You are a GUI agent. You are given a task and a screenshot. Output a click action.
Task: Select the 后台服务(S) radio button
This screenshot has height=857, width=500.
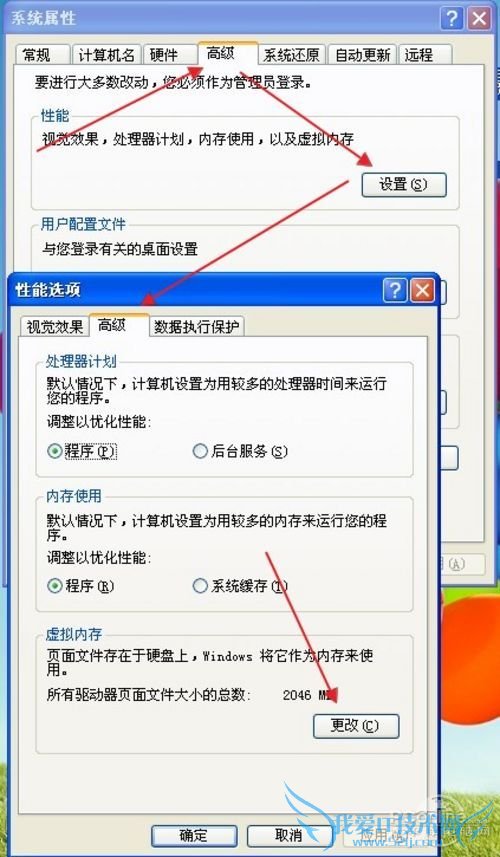(x=200, y=451)
